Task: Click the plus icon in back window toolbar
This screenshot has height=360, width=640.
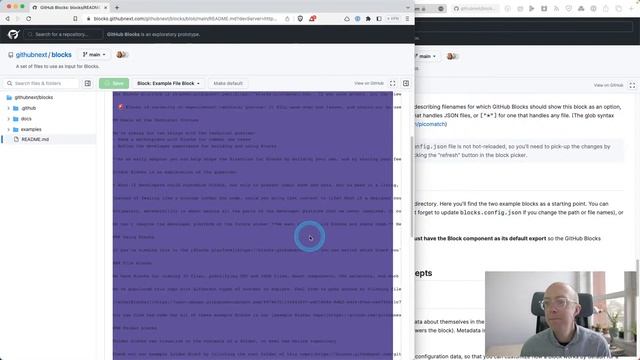Action: coord(631,9)
